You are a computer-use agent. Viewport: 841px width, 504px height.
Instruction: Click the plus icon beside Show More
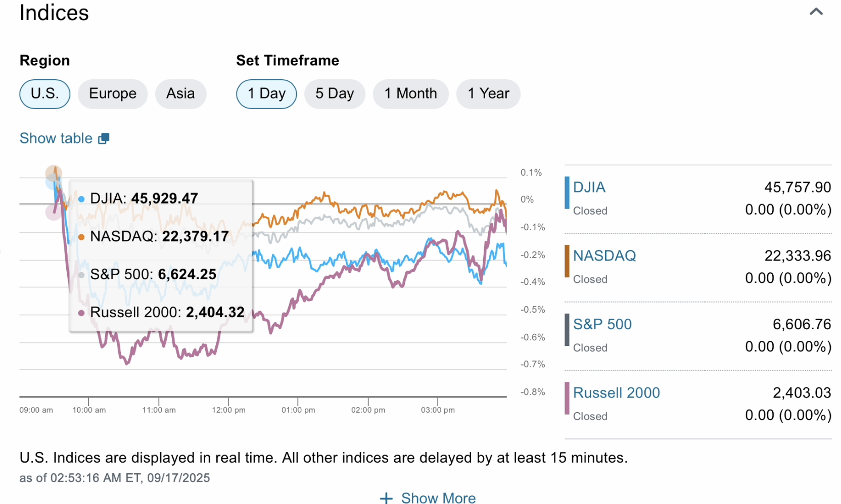[x=386, y=498]
